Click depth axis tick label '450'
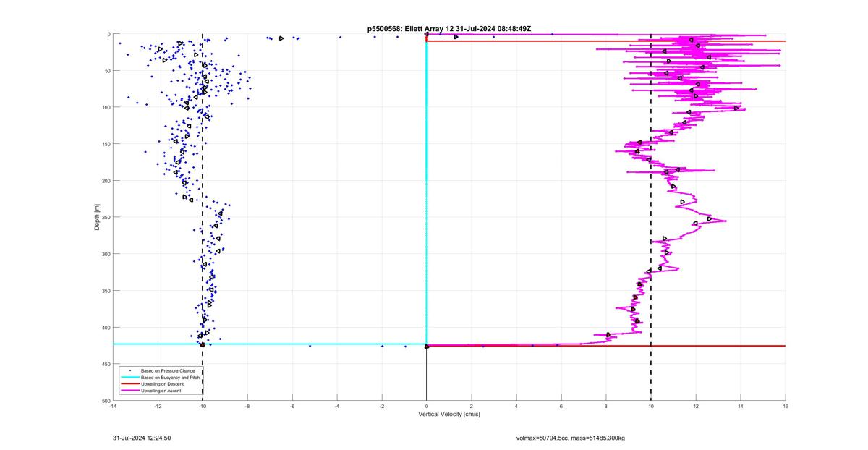Image resolution: width=868 pixels, height=450 pixels. (106, 364)
